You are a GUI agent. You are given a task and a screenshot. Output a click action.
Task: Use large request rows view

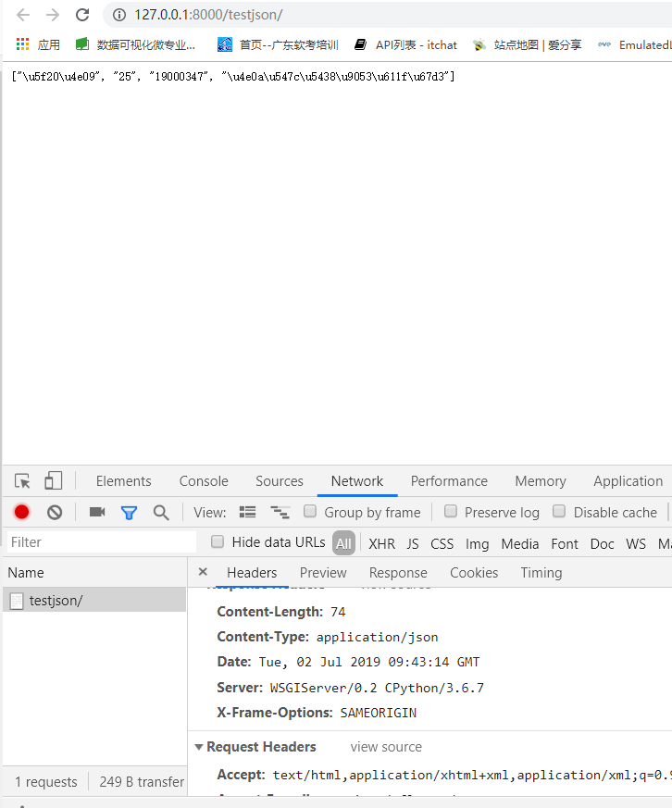[x=247, y=512]
